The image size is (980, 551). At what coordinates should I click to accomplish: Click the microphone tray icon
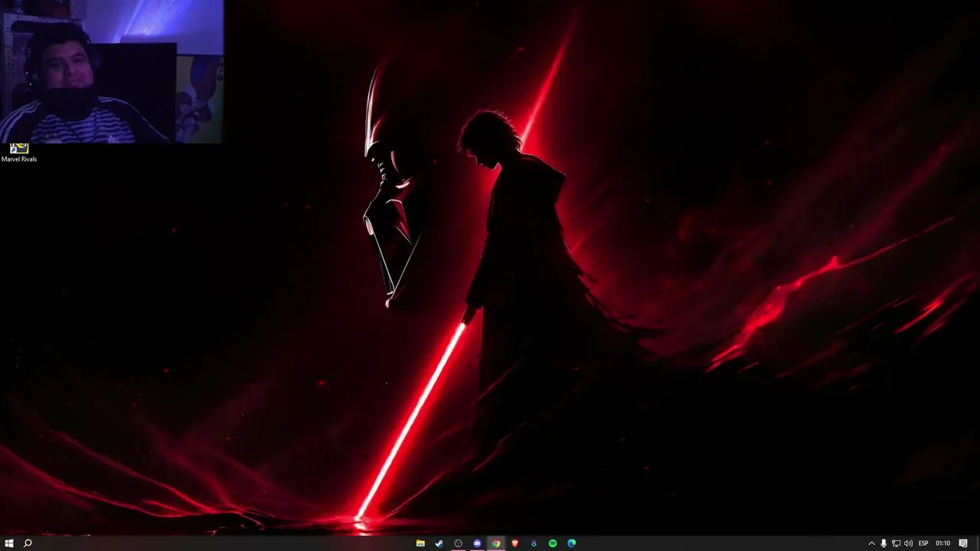pyautogui.click(x=884, y=543)
